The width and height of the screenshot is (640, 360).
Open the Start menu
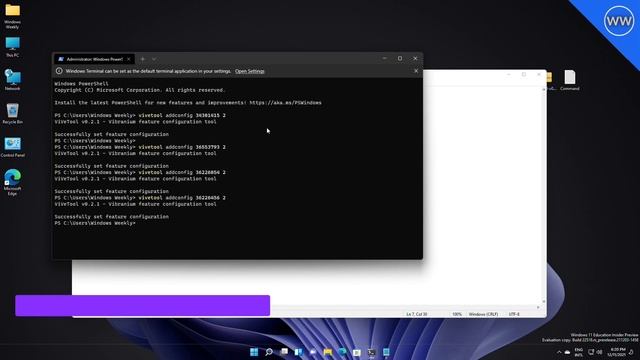tap(254, 352)
